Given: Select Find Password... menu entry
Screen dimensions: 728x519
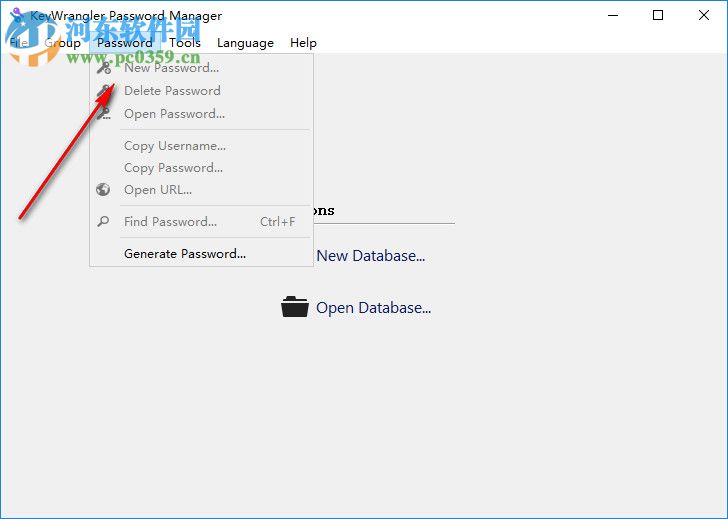Looking at the screenshot, I should tap(201, 221).
